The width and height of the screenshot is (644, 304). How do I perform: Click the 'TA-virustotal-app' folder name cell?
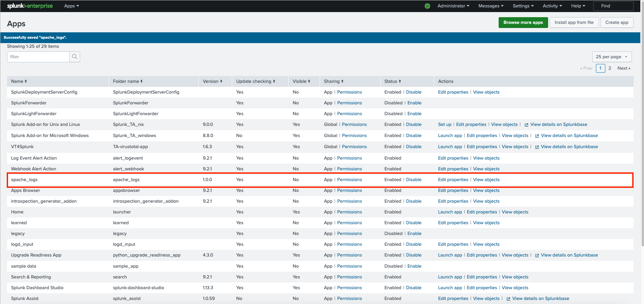click(130, 146)
